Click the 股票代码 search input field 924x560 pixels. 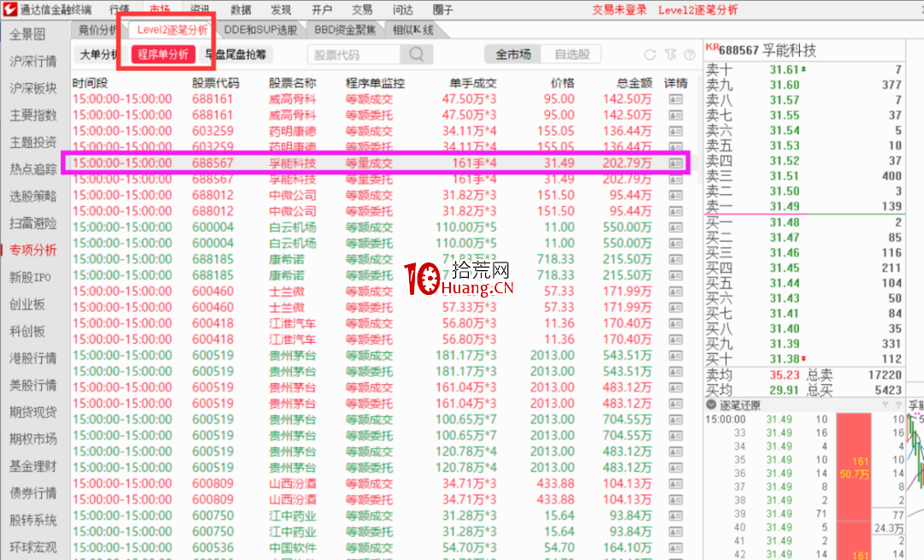pyautogui.click(x=354, y=55)
